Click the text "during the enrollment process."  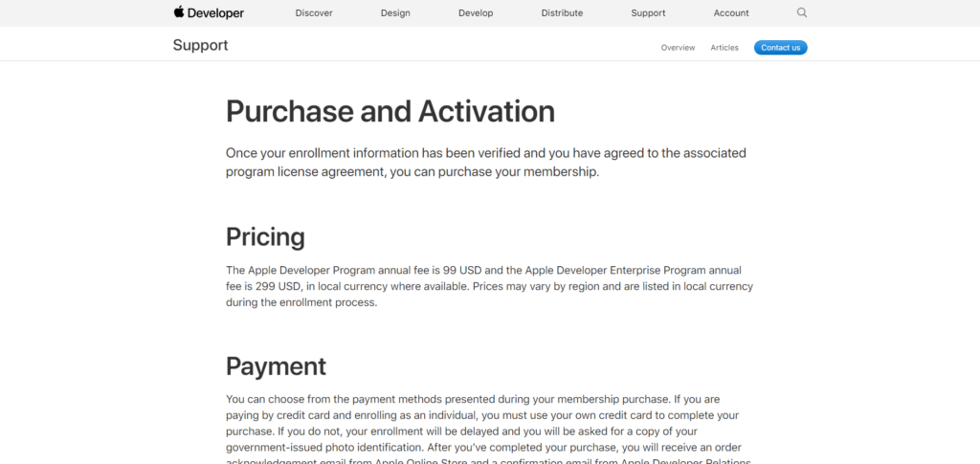point(301,303)
